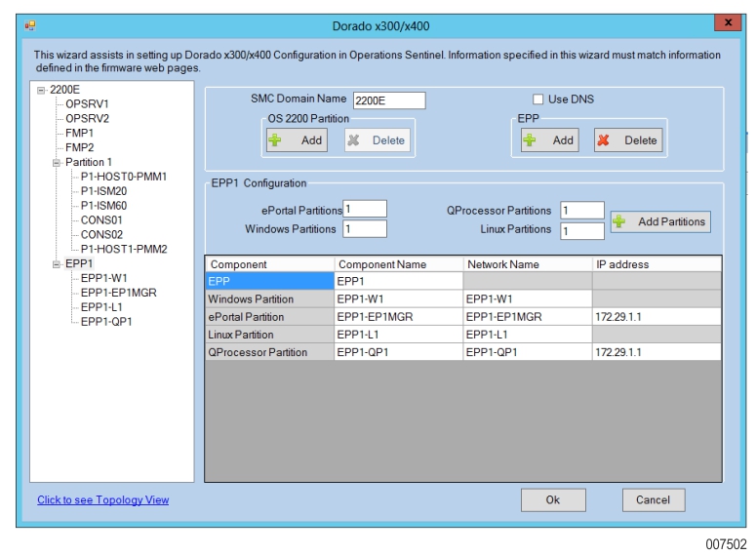This screenshot has width=756, height=556.
Task: Click the Component column header
Action: [270, 264]
